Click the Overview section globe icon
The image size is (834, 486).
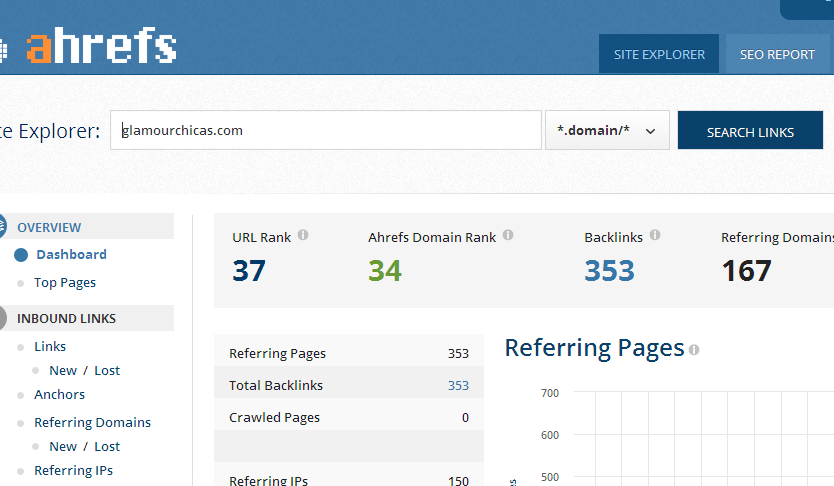pos(2,227)
